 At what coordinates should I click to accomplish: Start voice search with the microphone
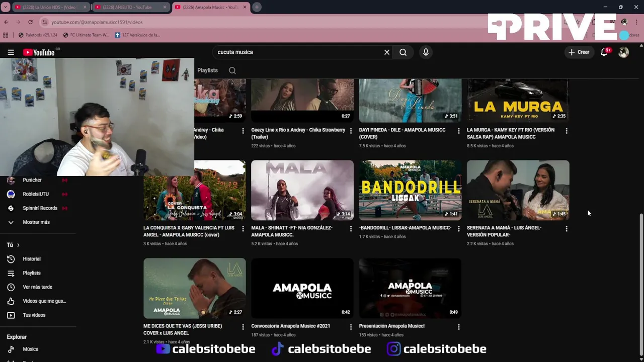tap(426, 52)
